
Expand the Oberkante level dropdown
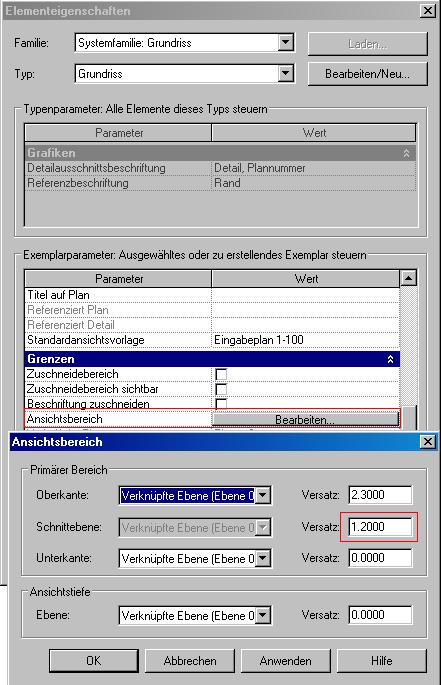click(x=263, y=495)
